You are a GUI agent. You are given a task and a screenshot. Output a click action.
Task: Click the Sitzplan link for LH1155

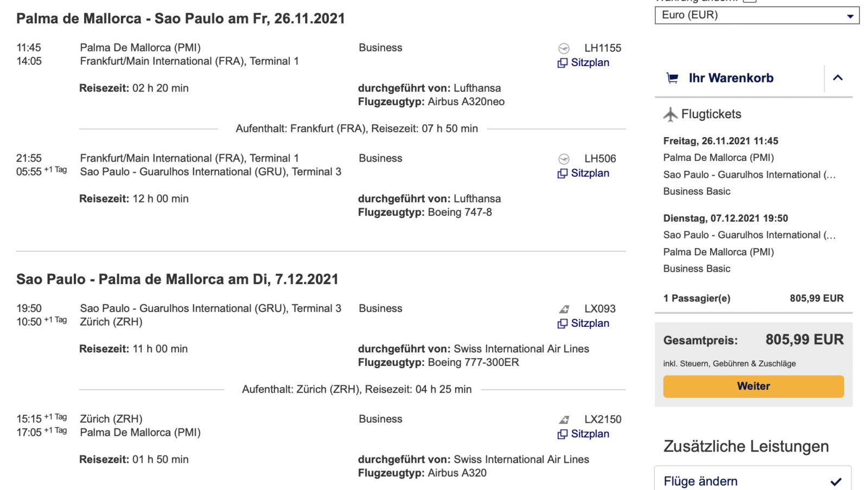[x=590, y=63]
